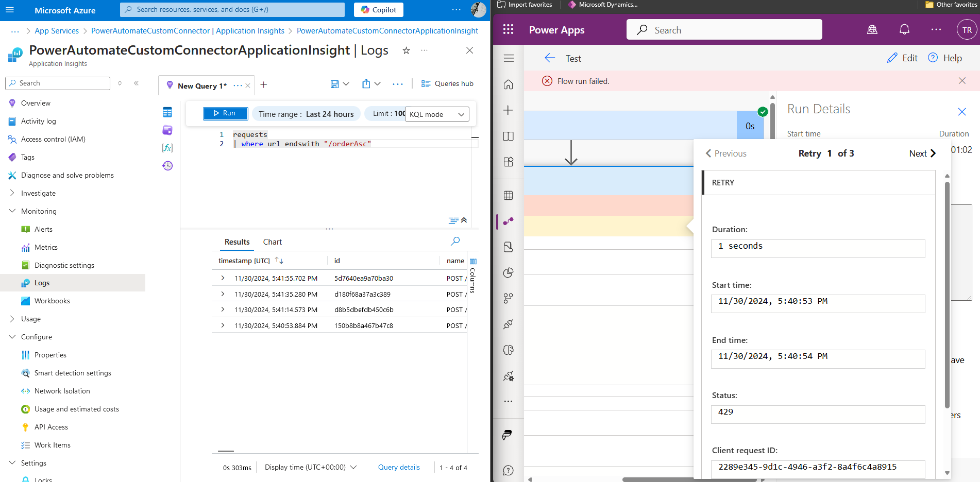Open Query details link
Screen dimensions: 980x482
click(399, 468)
